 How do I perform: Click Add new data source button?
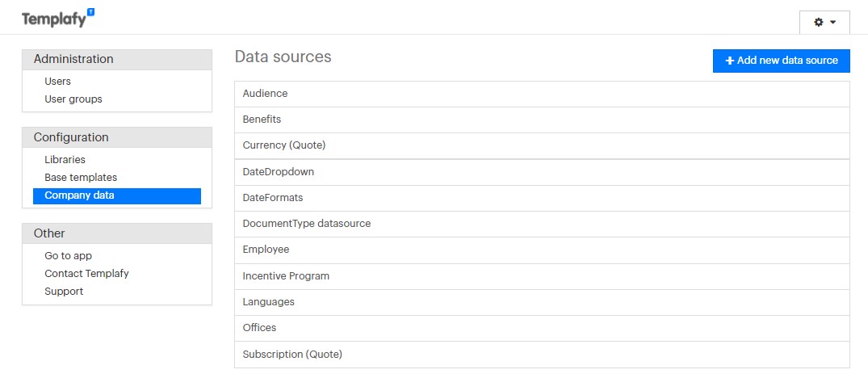click(781, 61)
